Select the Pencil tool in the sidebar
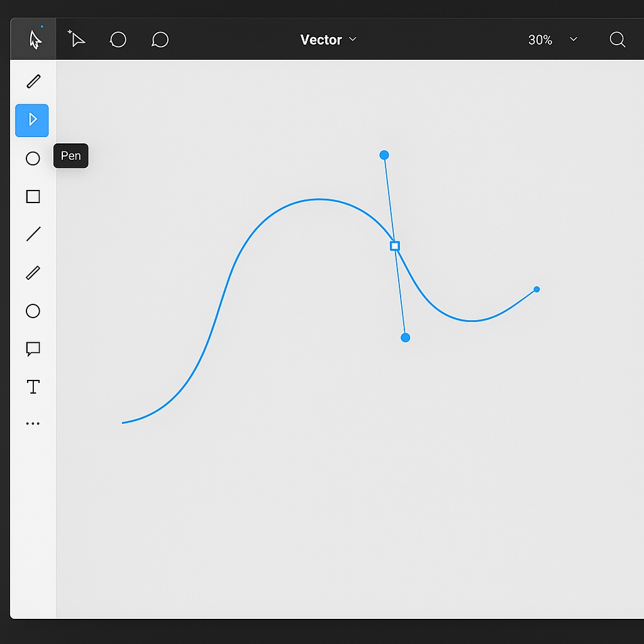This screenshot has height=644, width=644. (x=33, y=81)
